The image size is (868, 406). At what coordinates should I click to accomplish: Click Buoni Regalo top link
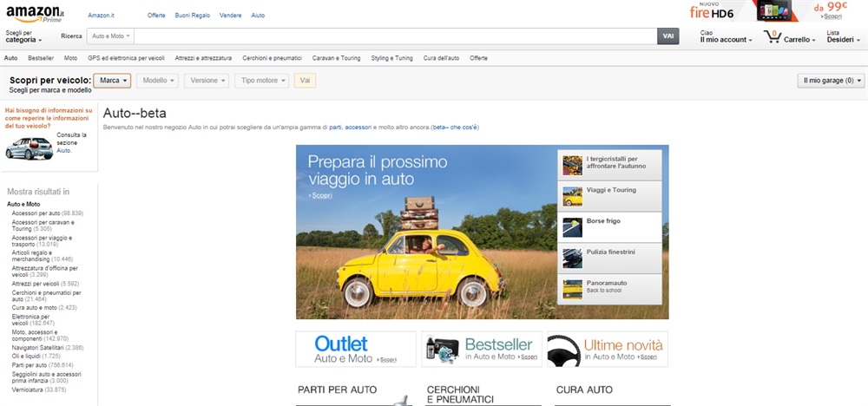pyautogui.click(x=192, y=16)
